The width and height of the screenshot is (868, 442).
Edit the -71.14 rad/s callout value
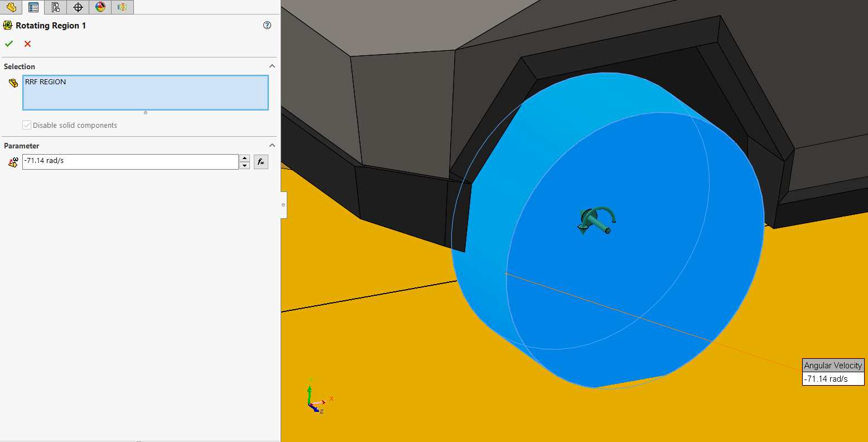(x=833, y=378)
